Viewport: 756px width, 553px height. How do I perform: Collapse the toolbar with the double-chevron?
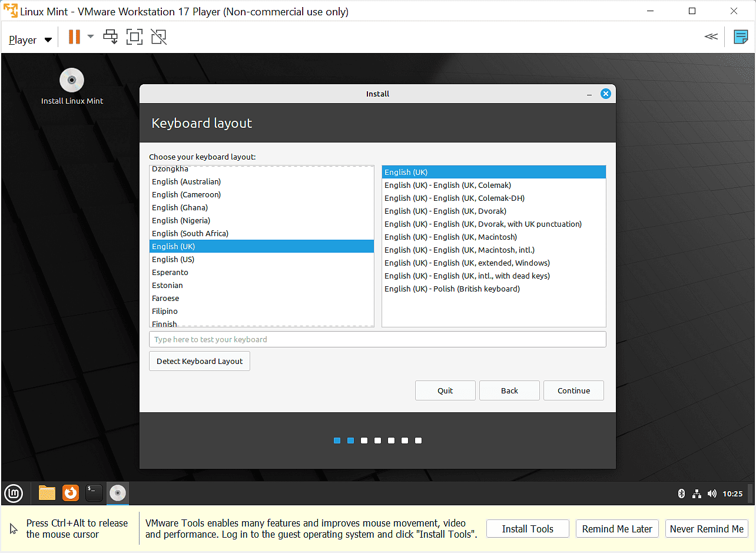(711, 37)
